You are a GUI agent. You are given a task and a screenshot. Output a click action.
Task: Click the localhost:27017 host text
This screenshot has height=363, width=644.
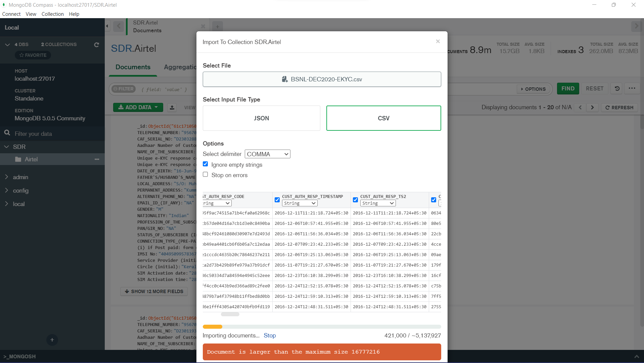coord(35,79)
